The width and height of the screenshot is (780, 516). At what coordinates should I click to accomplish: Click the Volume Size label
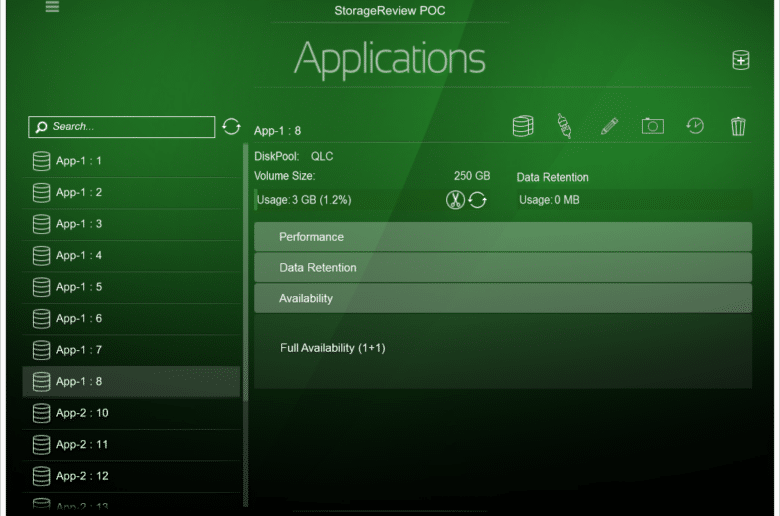click(285, 176)
